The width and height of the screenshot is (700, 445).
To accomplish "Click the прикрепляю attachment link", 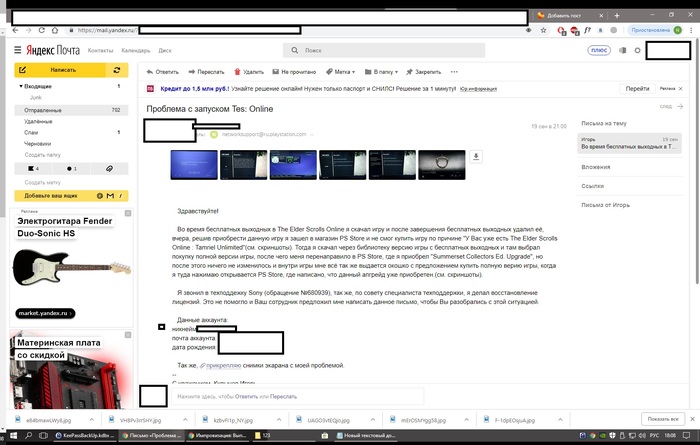I will (223, 366).
